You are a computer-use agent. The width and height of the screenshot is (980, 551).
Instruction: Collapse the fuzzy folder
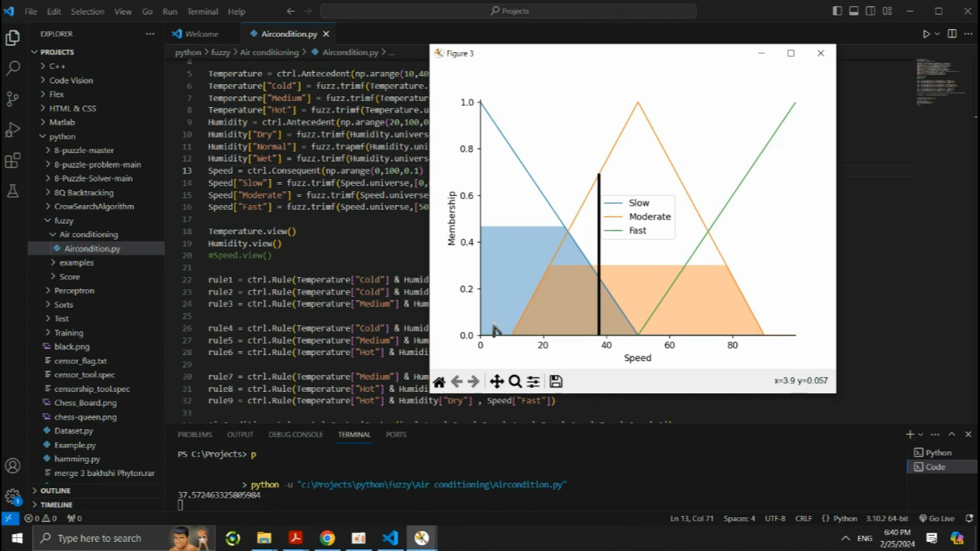[64, 220]
